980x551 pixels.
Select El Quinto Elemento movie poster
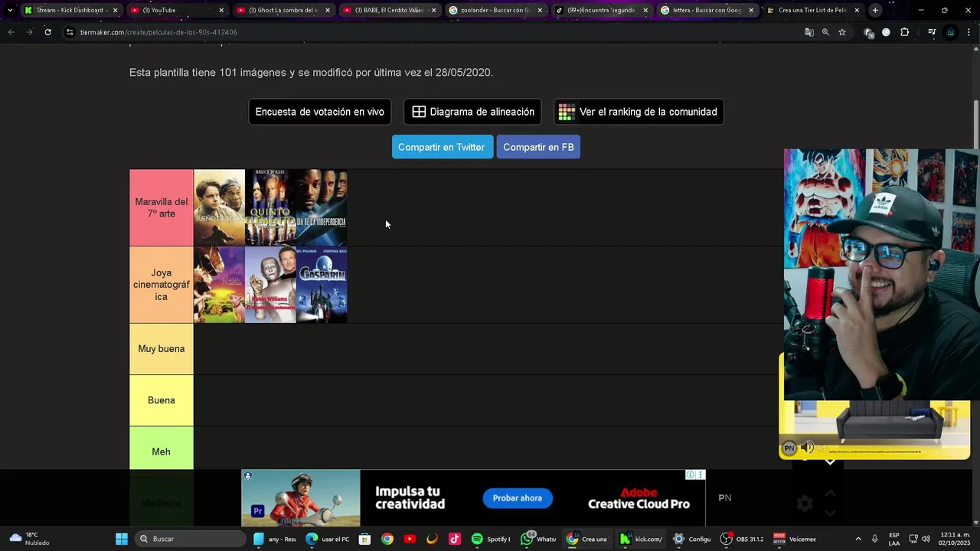pyautogui.click(x=270, y=207)
